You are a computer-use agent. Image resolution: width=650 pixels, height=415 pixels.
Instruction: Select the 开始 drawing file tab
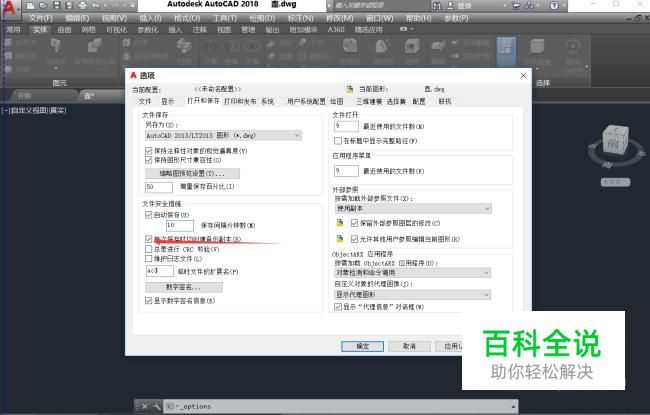[24, 96]
